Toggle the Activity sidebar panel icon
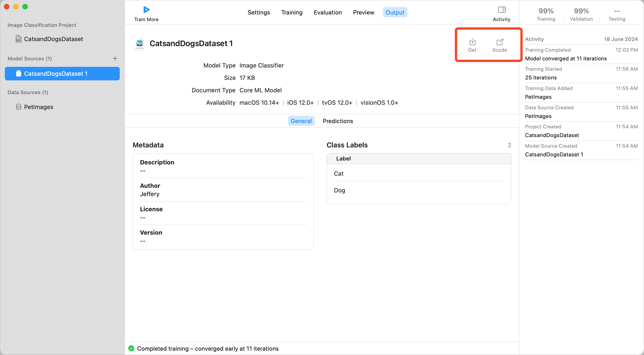The width and height of the screenshot is (644, 355). [502, 10]
